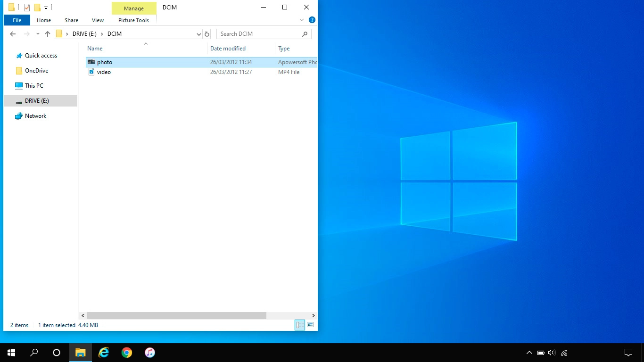Click the Properties icon on Quick Access toolbar
Viewport: 644px width, 362px height.
[26, 7]
